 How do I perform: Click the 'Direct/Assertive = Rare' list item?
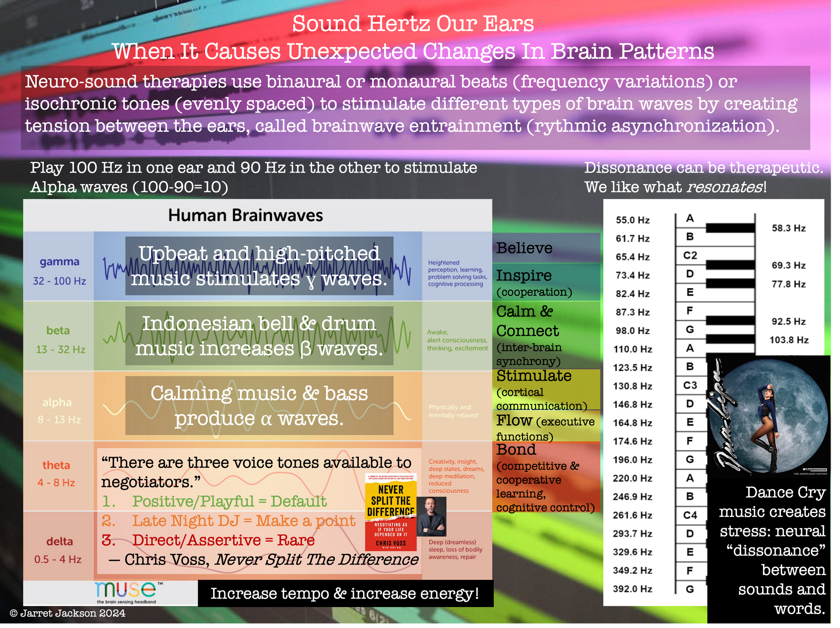[x=223, y=540]
